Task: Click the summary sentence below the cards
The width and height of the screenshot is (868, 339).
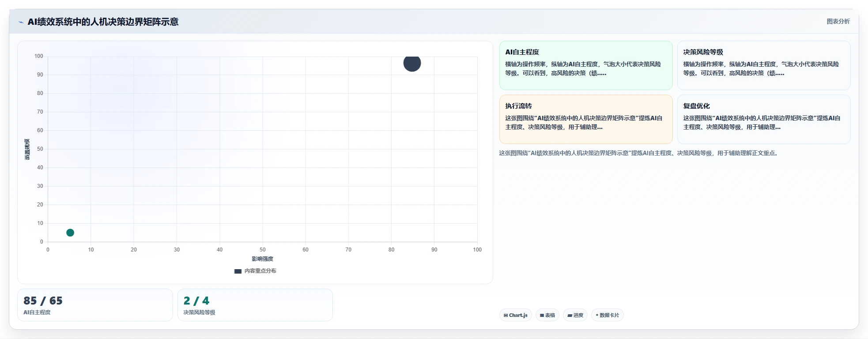Action: pos(638,153)
